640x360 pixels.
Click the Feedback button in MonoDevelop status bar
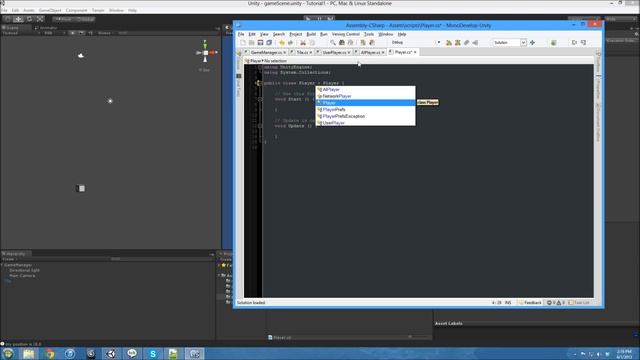click(530, 302)
